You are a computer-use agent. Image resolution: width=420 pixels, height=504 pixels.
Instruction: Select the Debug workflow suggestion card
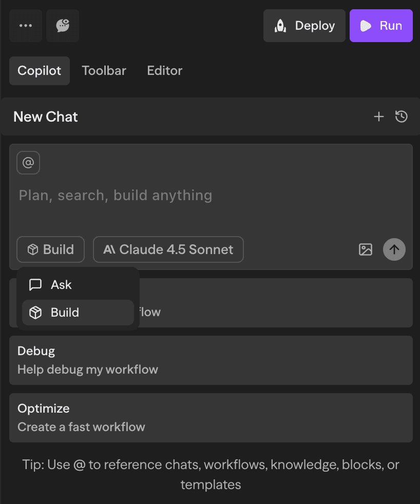point(211,360)
